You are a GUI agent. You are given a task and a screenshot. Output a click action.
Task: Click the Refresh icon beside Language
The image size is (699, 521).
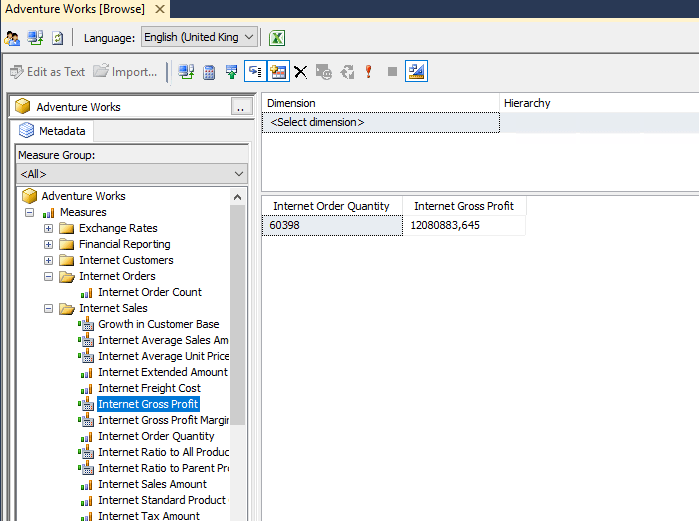pos(58,38)
